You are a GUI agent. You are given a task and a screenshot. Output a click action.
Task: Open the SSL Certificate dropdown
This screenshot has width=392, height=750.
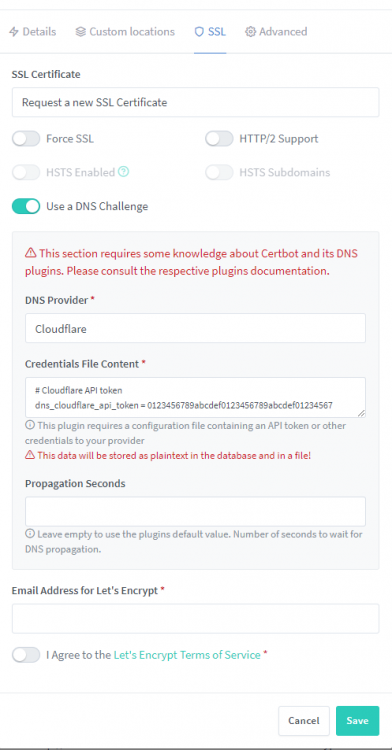click(x=196, y=102)
